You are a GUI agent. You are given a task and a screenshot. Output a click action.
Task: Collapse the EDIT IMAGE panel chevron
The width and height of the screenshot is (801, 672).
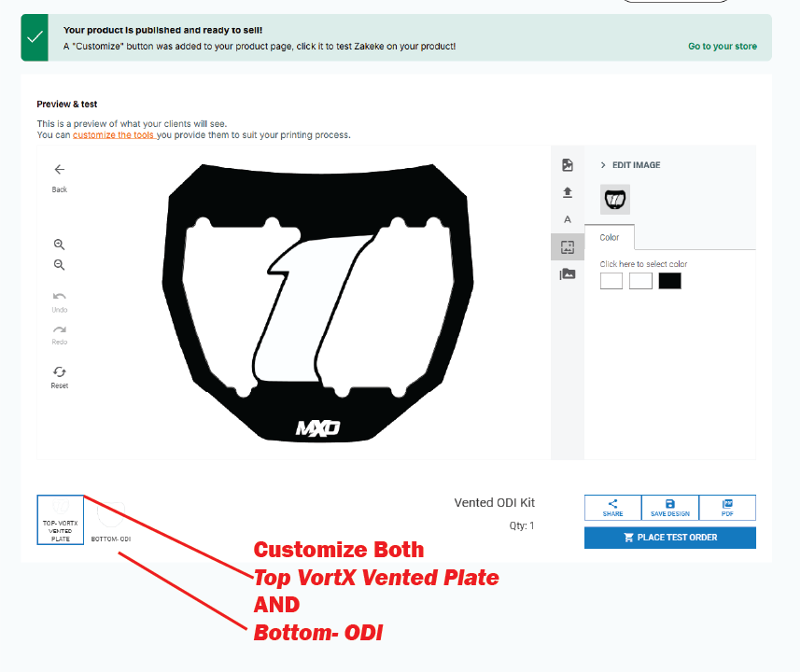click(x=603, y=165)
